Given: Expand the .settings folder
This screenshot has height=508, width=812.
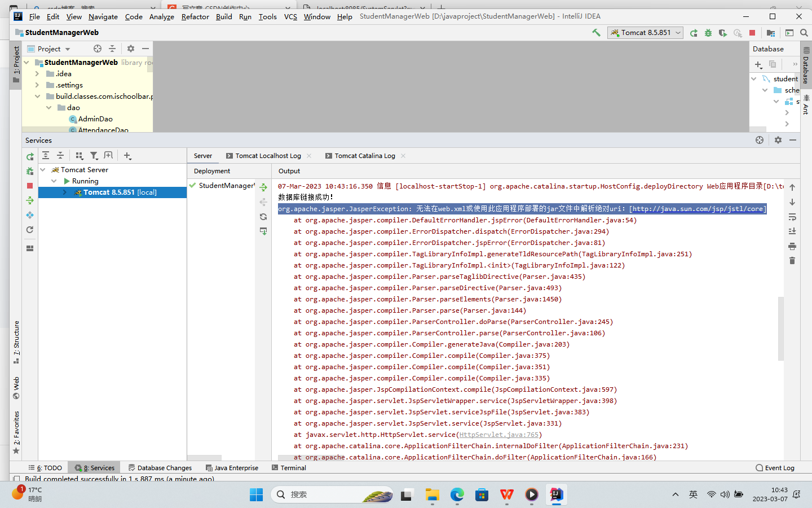Looking at the screenshot, I should click(x=37, y=85).
